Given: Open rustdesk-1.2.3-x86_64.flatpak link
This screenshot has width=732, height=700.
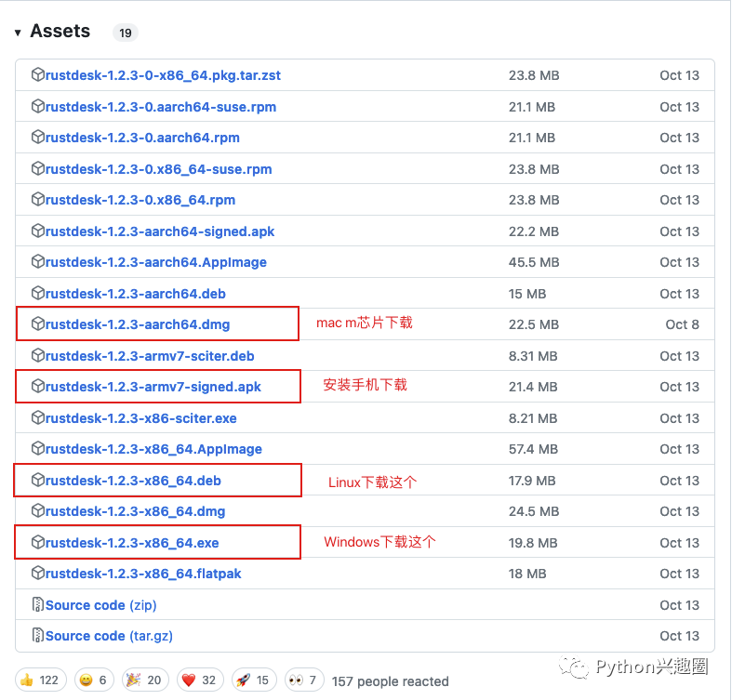Looking at the screenshot, I should (x=143, y=574).
